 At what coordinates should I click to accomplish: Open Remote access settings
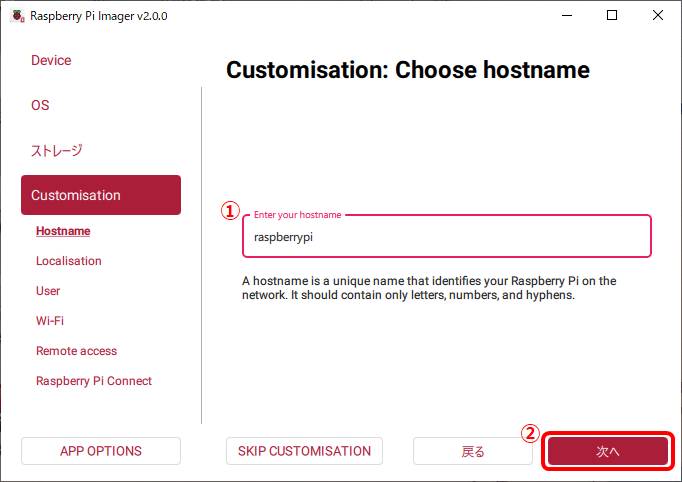pyautogui.click(x=76, y=351)
